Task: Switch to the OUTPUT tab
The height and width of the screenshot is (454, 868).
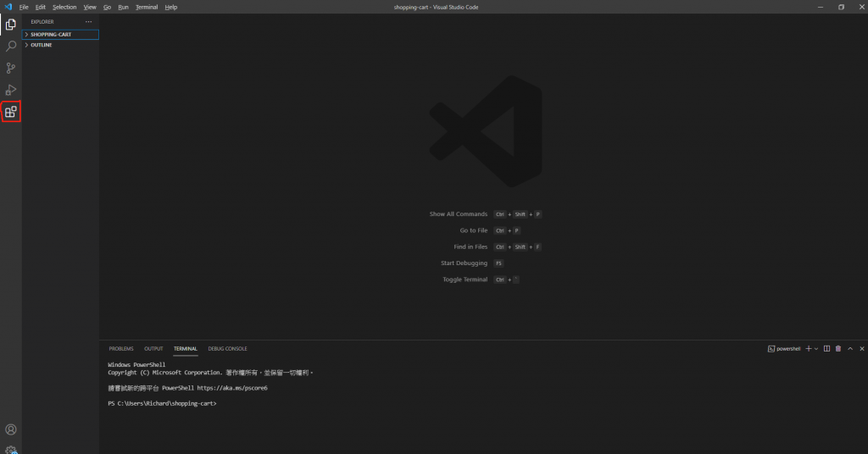Action: tap(153, 348)
